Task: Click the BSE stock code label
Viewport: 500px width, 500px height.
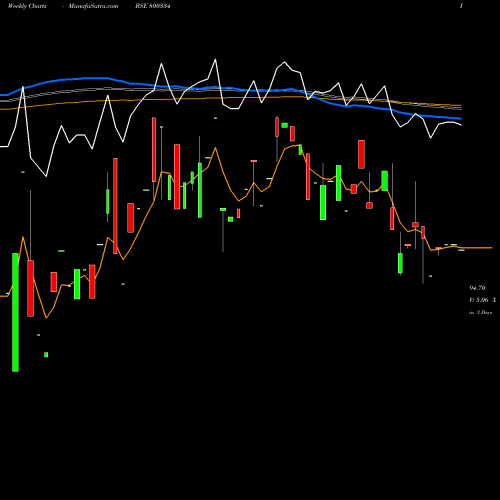Action: pos(153,6)
